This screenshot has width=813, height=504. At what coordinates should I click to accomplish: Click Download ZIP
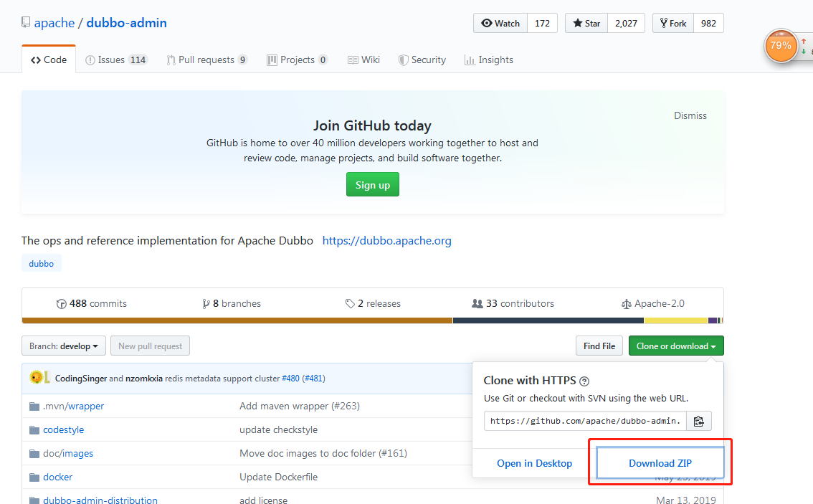pos(660,463)
